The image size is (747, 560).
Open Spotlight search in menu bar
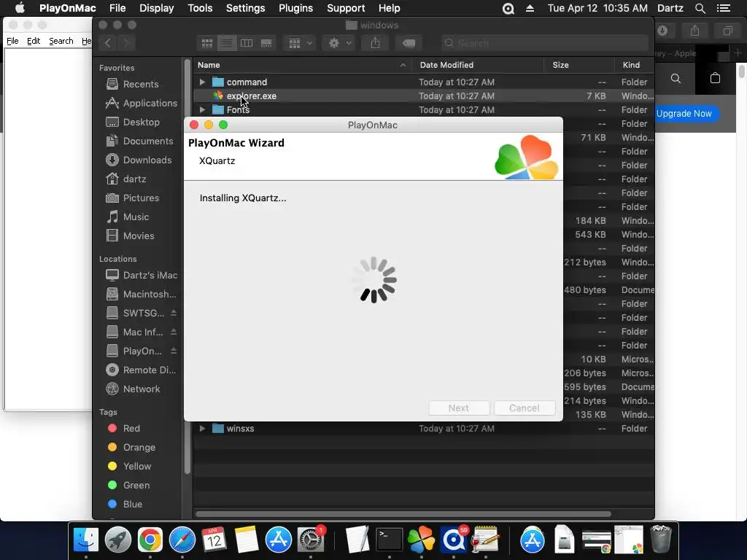tap(700, 8)
